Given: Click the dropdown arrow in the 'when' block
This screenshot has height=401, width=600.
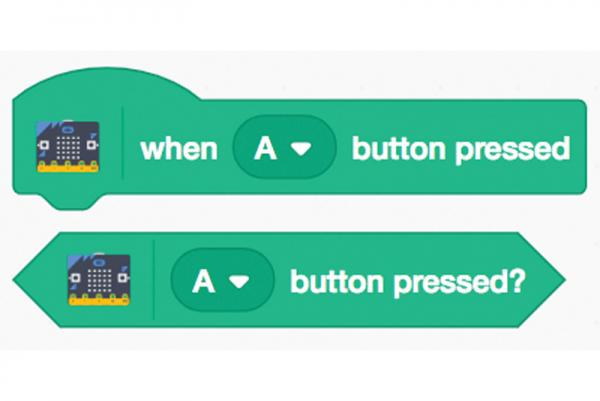Looking at the screenshot, I should (x=302, y=148).
